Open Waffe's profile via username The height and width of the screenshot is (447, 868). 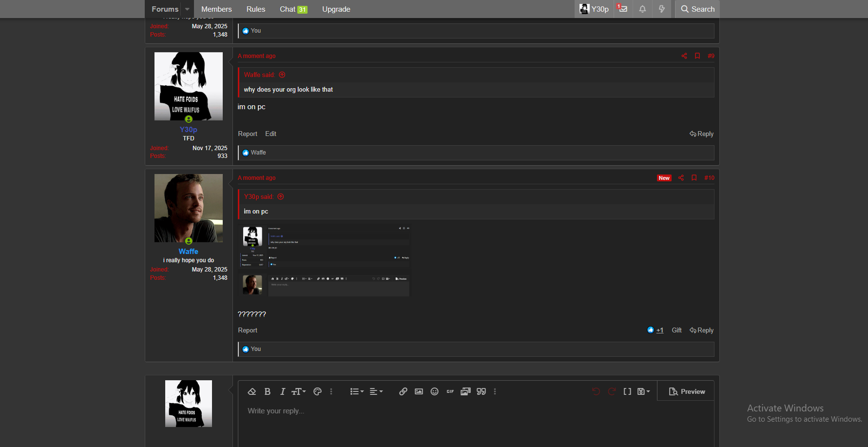[x=189, y=252]
